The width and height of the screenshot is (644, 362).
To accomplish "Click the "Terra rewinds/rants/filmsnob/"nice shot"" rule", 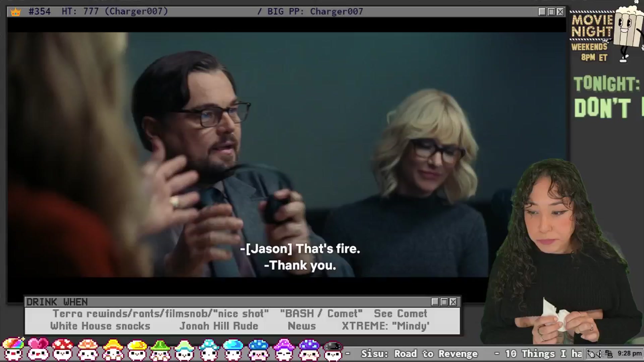I will tap(161, 314).
